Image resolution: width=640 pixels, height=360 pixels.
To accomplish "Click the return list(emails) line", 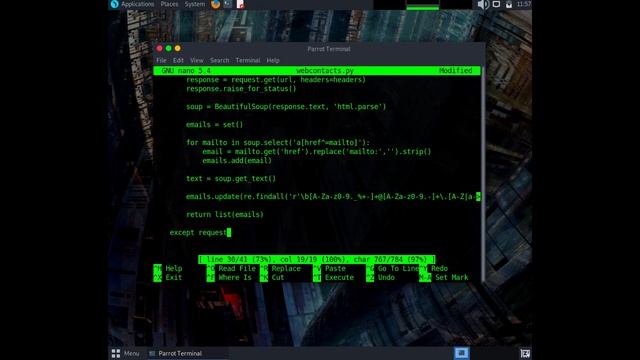I will click(x=225, y=214).
